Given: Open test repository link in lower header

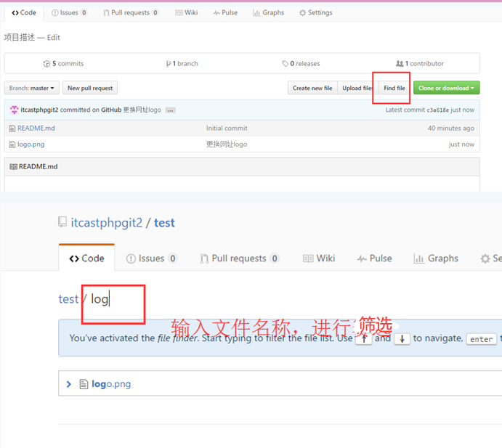Looking at the screenshot, I should [165, 223].
